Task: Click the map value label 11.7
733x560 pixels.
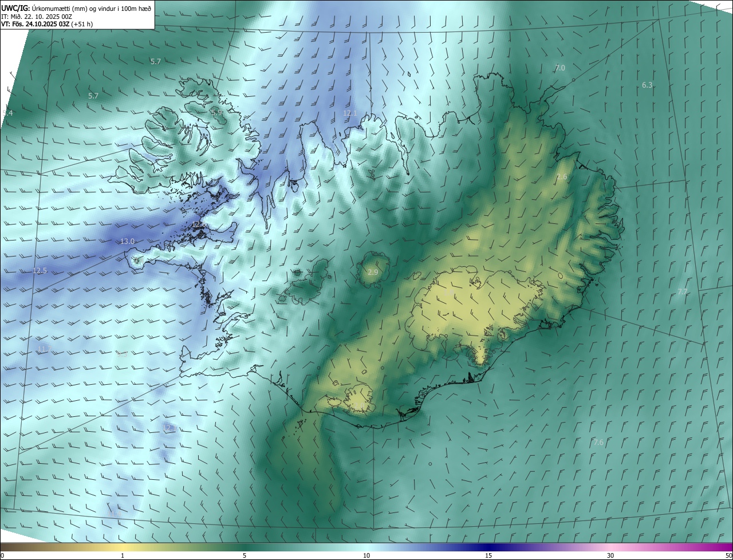Action: 44,349
